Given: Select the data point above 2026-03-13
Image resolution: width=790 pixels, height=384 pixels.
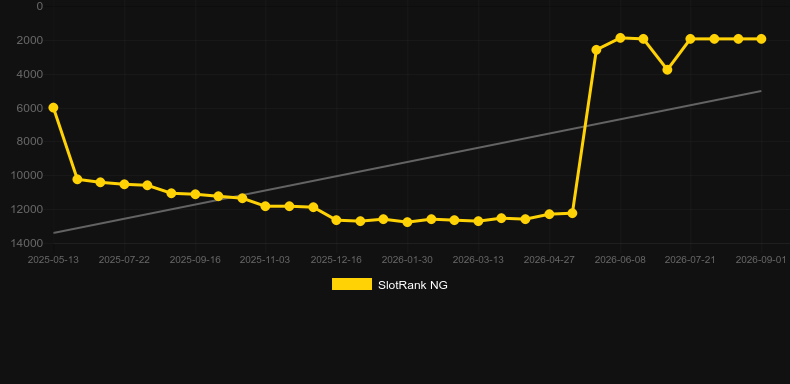Looking at the screenshot, I should click(x=478, y=221).
